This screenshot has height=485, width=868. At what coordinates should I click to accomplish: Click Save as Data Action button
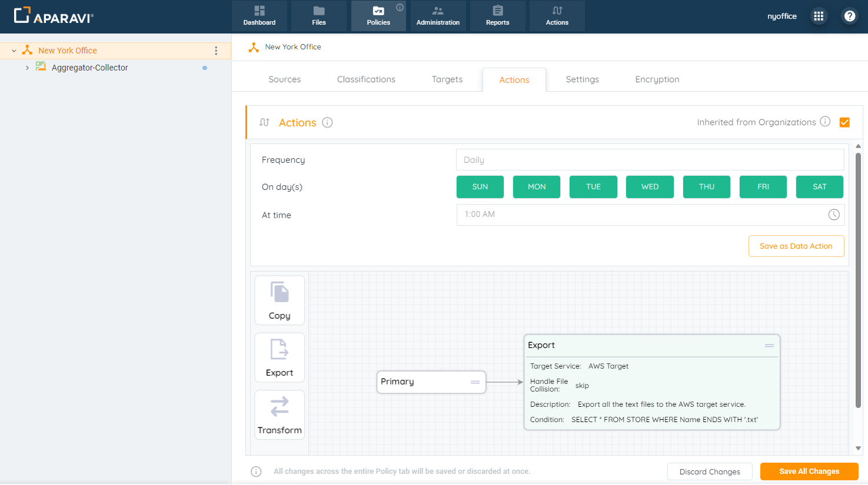pyautogui.click(x=796, y=246)
